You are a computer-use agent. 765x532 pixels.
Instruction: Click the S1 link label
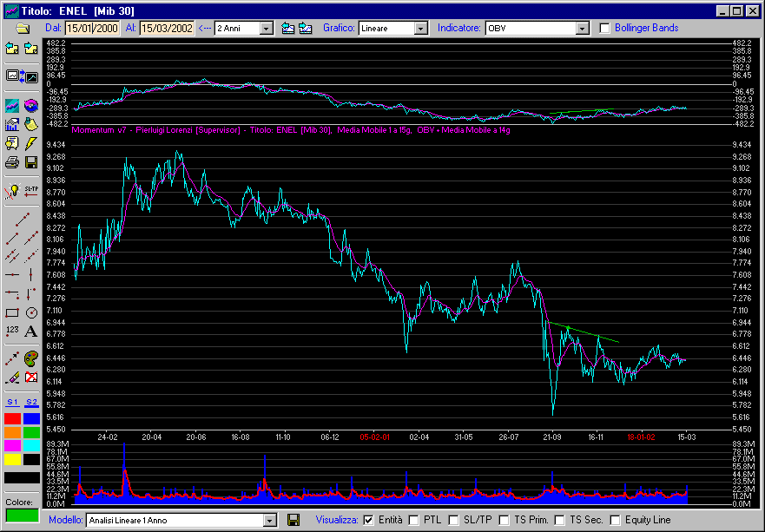(12, 402)
